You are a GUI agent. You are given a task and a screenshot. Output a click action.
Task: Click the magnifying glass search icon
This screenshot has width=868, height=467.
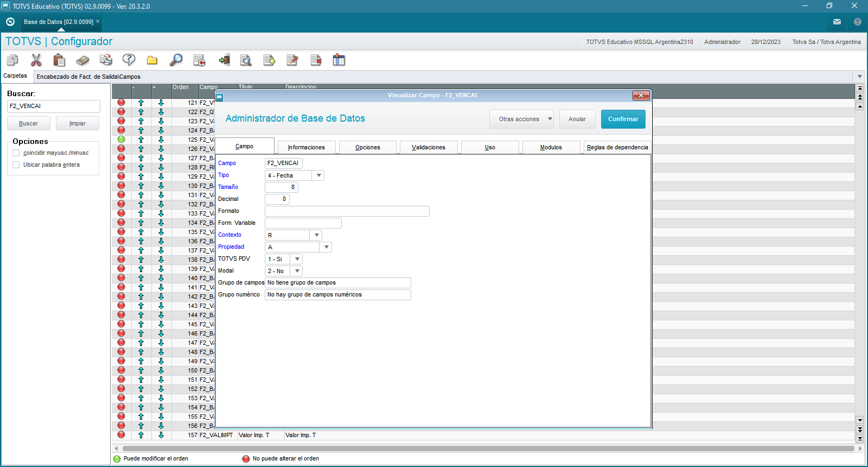tap(176, 60)
